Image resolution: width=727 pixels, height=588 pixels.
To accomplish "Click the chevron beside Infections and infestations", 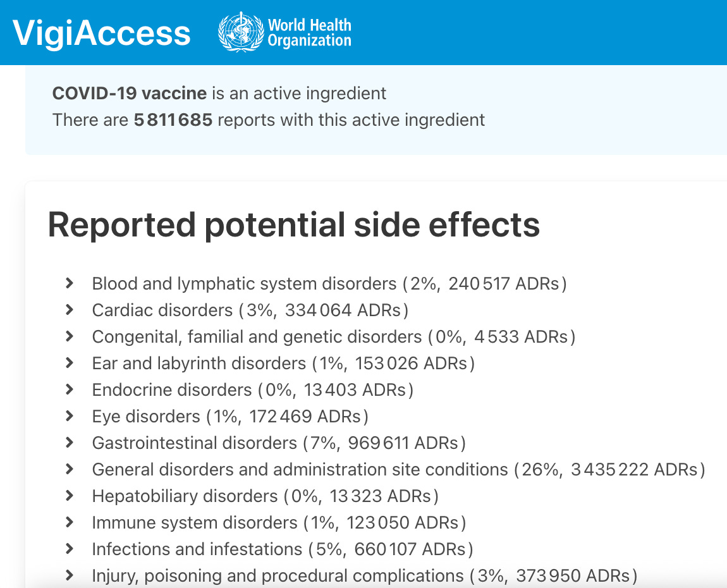I will pyautogui.click(x=68, y=549).
